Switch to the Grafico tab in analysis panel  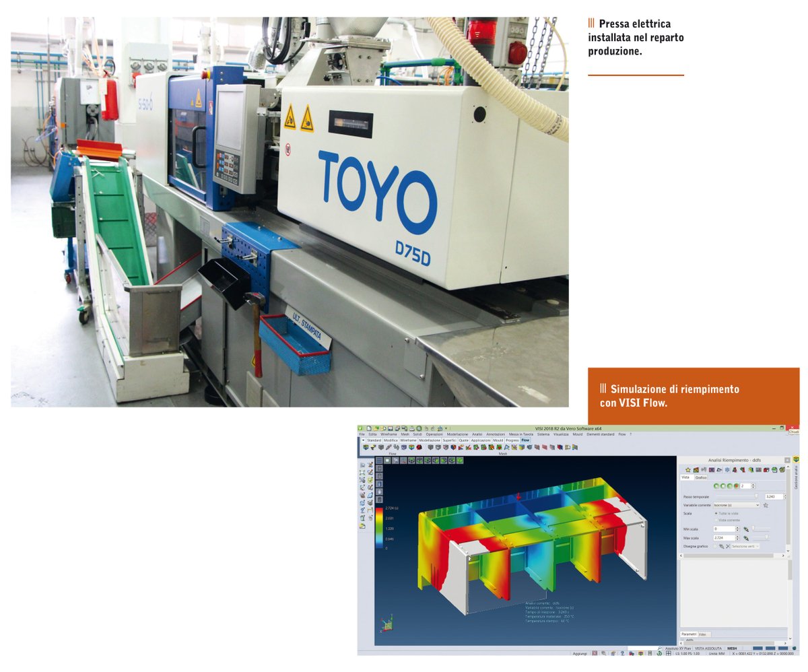pos(701,477)
